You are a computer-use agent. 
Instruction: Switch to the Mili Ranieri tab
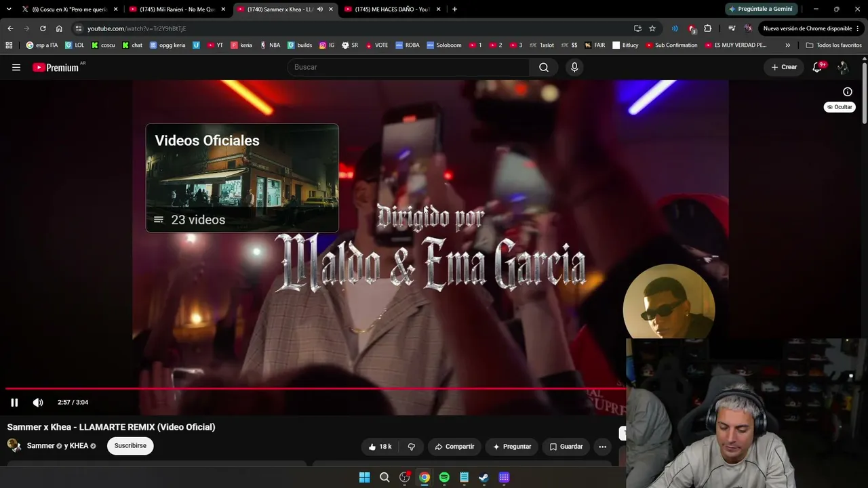coord(176,9)
